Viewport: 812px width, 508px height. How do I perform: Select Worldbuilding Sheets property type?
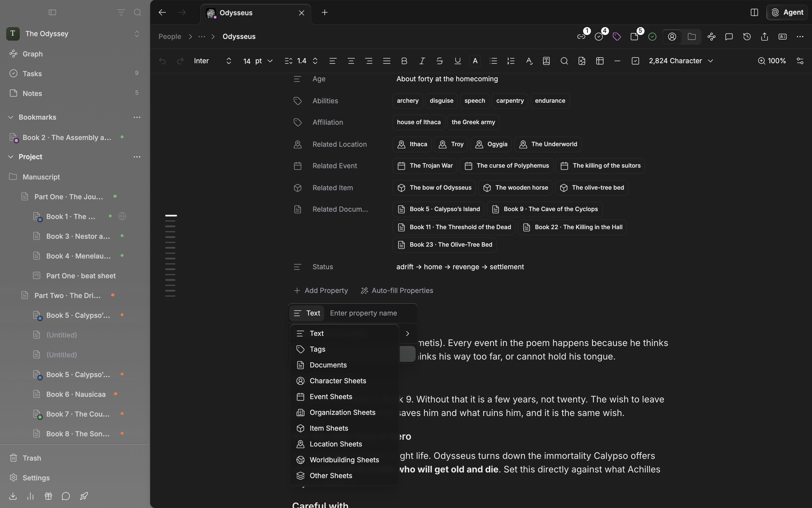tap(344, 460)
